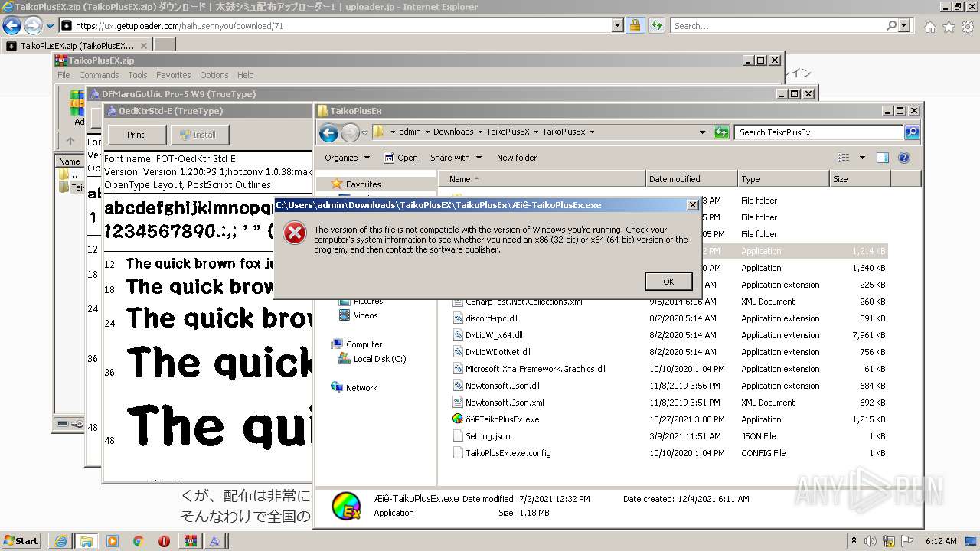
Task: Open the Organize dropdown menu
Action: point(347,158)
